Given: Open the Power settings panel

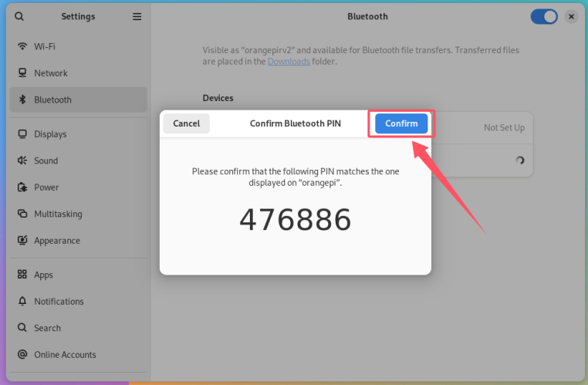Looking at the screenshot, I should click(79, 187).
